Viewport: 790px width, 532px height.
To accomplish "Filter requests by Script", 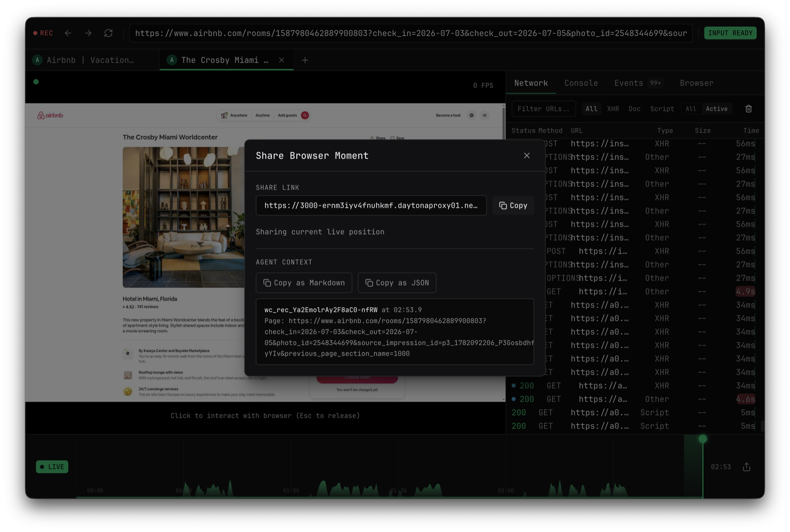I will pos(662,109).
